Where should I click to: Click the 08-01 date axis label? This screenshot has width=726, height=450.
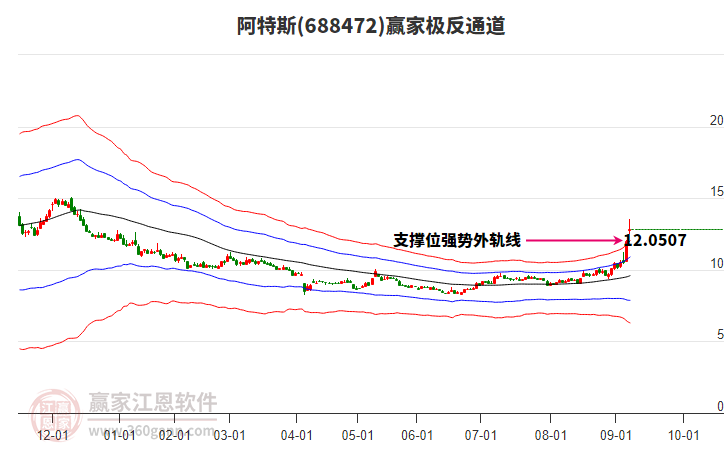pyautogui.click(x=551, y=435)
